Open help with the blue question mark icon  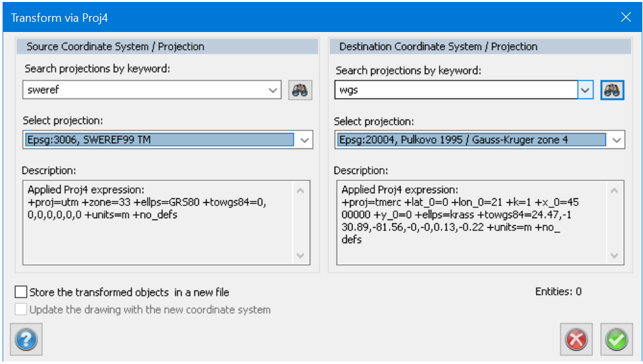pyautogui.click(x=26, y=339)
